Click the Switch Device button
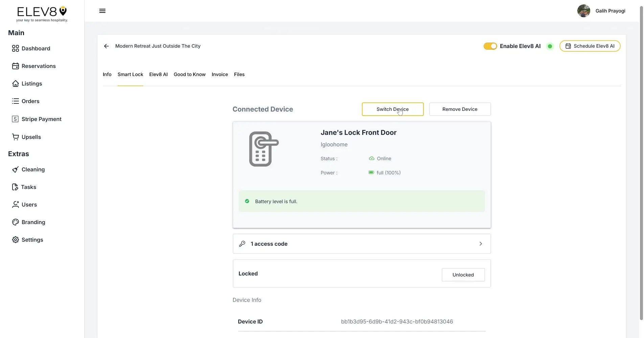 tap(392, 109)
